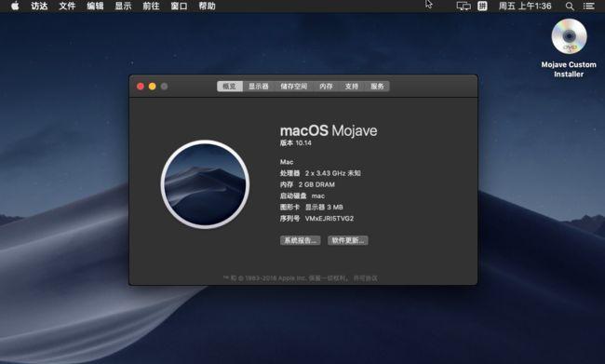Switch to the 支持 tab

[351, 86]
